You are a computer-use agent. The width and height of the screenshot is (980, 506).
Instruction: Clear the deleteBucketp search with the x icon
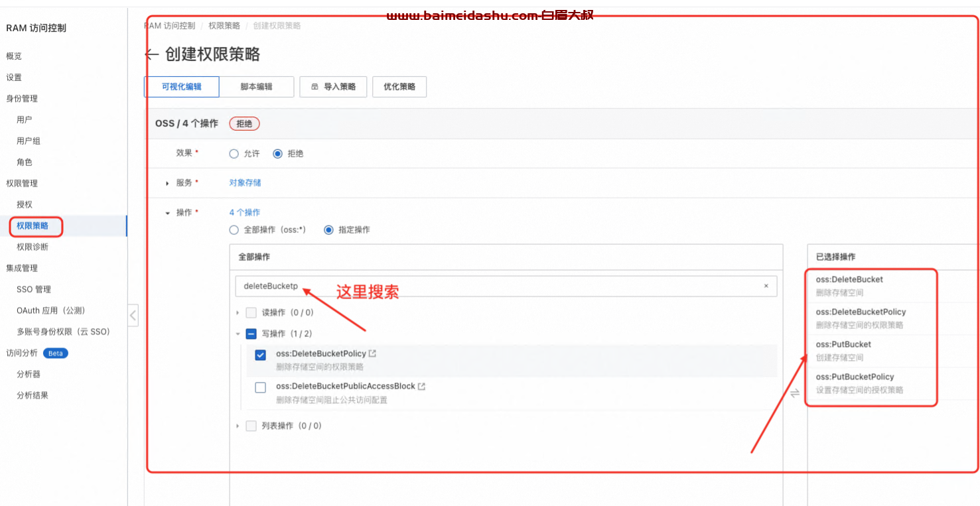(x=766, y=286)
